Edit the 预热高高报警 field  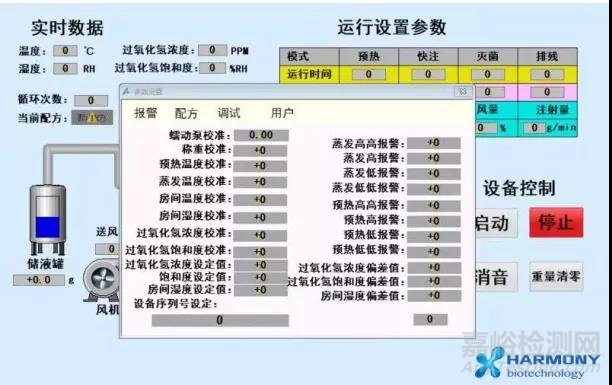(x=434, y=205)
